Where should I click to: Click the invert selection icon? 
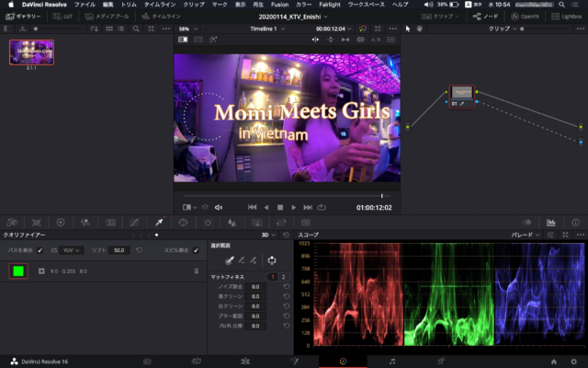272,260
